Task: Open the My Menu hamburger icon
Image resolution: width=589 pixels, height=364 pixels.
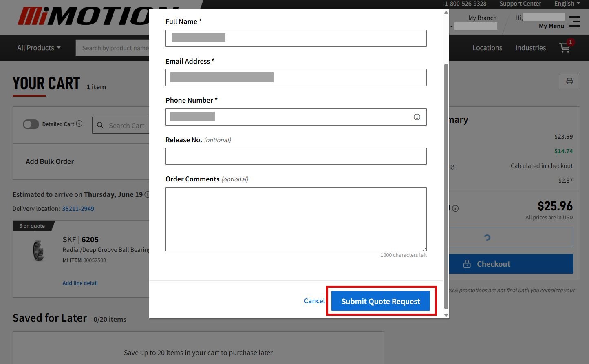Action: 575,22
